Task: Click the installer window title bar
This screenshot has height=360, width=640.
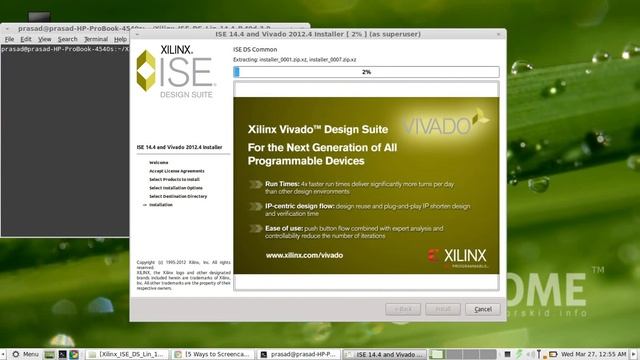Action: click(x=318, y=34)
